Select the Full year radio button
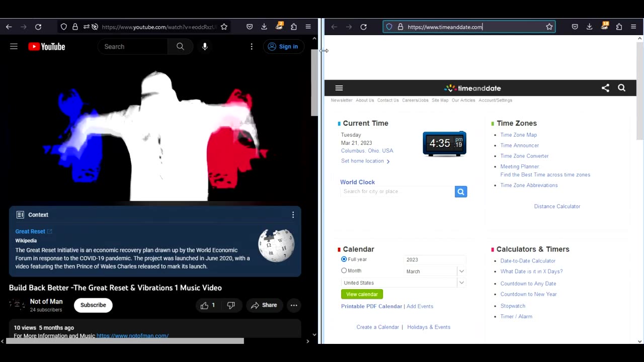Viewport: 644px width, 362px height. [x=344, y=259]
